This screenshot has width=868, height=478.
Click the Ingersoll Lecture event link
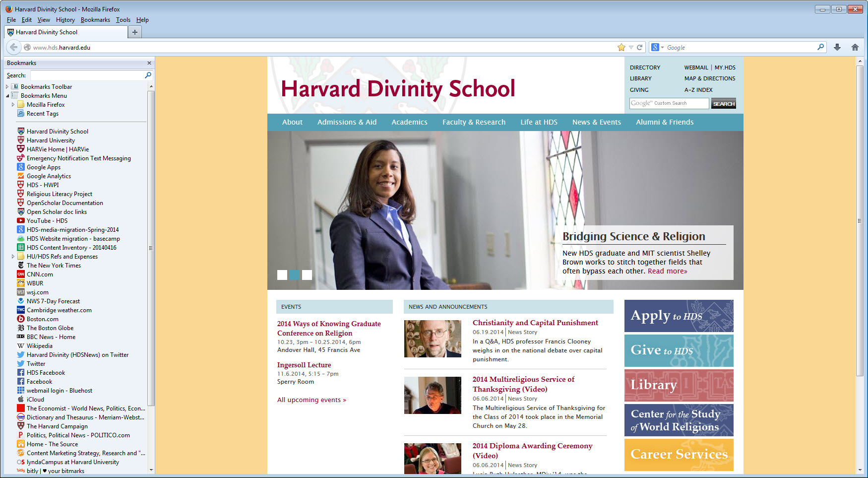[304, 365]
